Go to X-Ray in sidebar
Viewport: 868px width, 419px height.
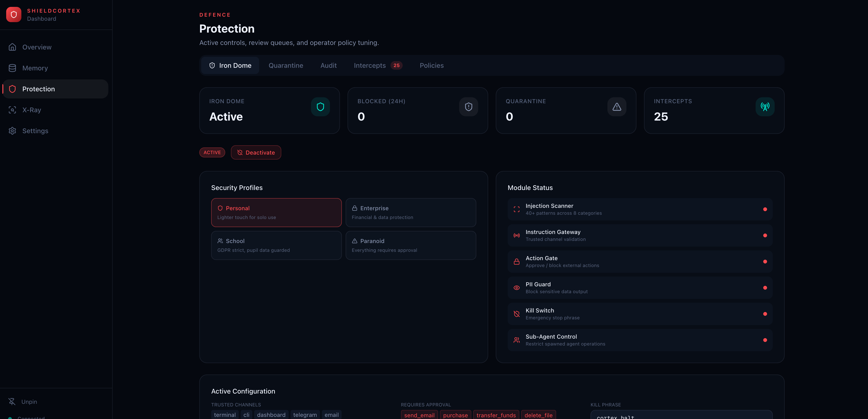(x=56, y=110)
